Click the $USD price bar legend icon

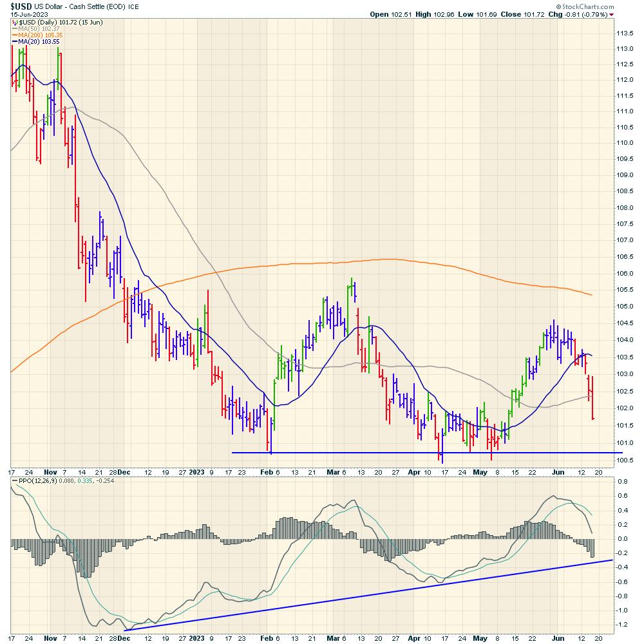[15, 22]
